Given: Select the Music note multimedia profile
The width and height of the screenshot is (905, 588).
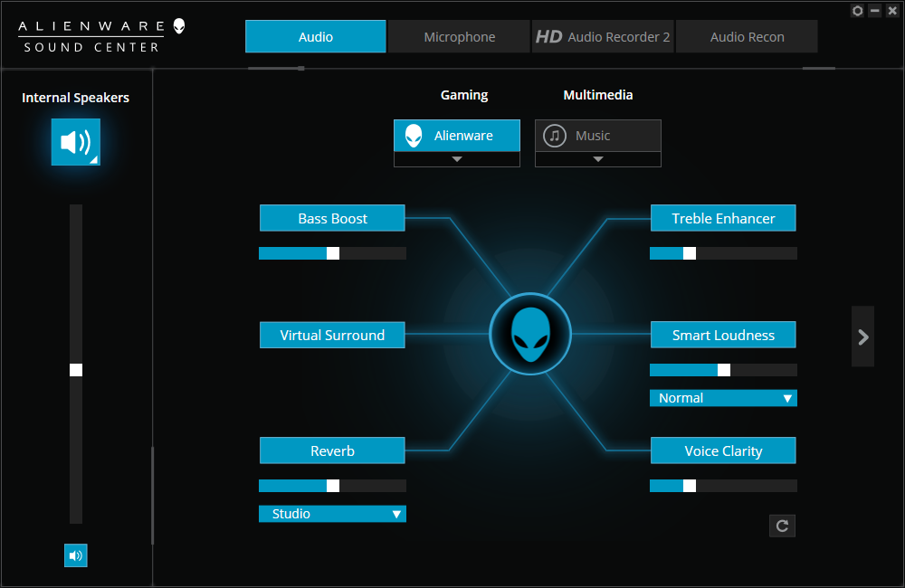Looking at the screenshot, I should [598, 136].
